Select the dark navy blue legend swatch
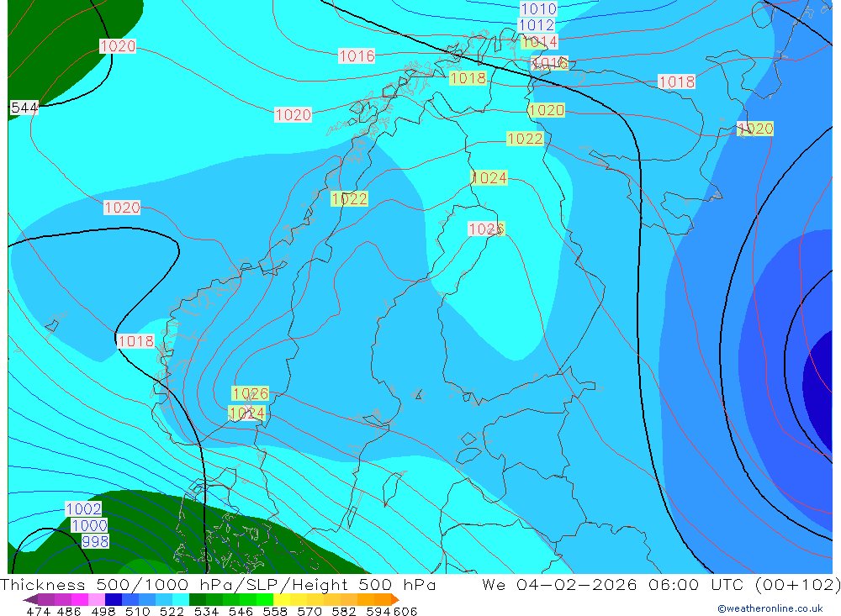841x616 pixels. click(x=114, y=599)
